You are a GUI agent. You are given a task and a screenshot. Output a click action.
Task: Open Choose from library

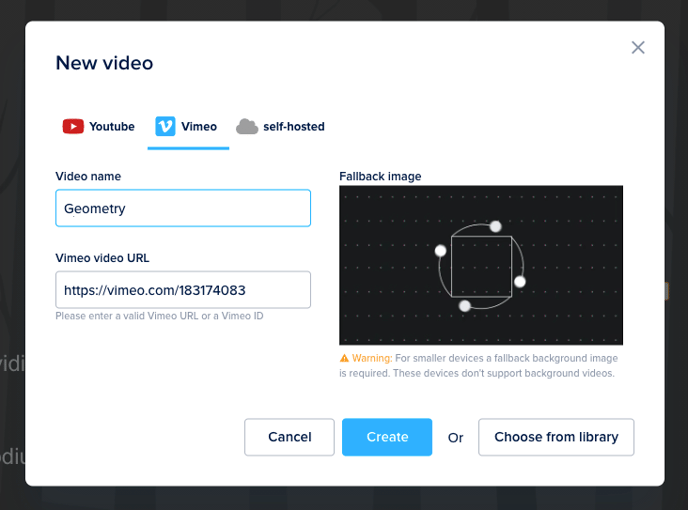556,437
